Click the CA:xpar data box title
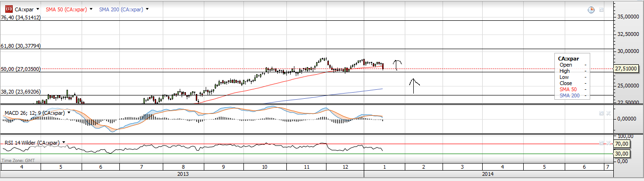The width and height of the screenshot is (644, 181). [x=569, y=59]
